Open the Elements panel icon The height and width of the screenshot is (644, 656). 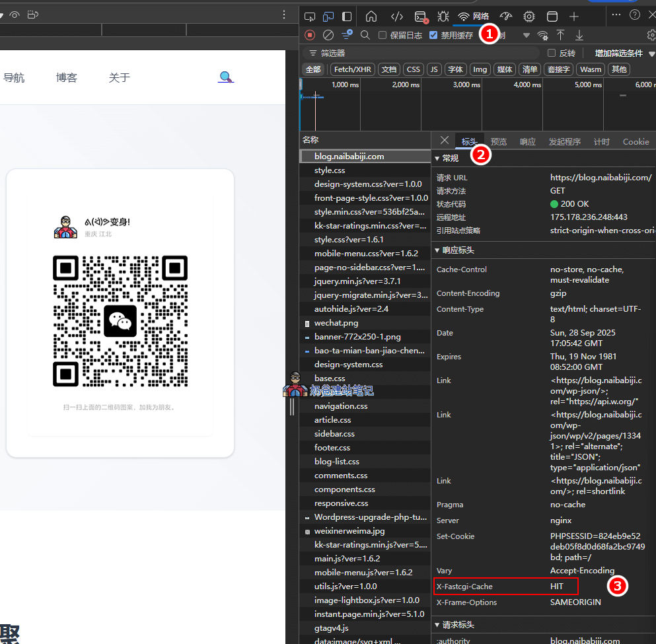coord(396,16)
